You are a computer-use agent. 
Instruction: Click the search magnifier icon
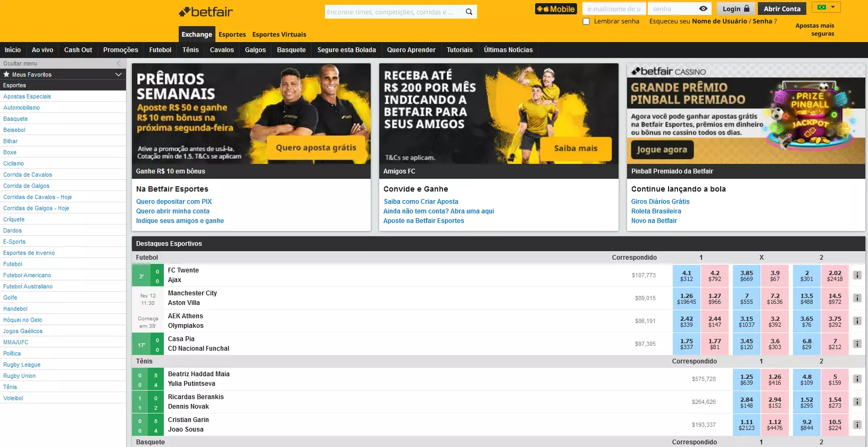pos(469,12)
